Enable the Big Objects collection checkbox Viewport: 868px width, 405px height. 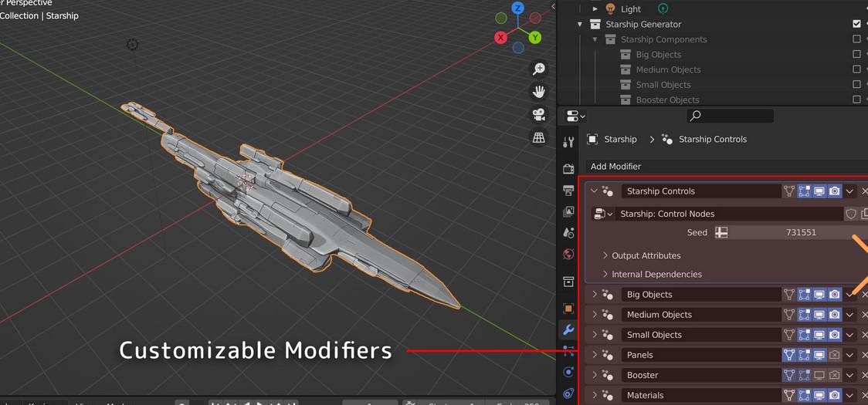856,55
